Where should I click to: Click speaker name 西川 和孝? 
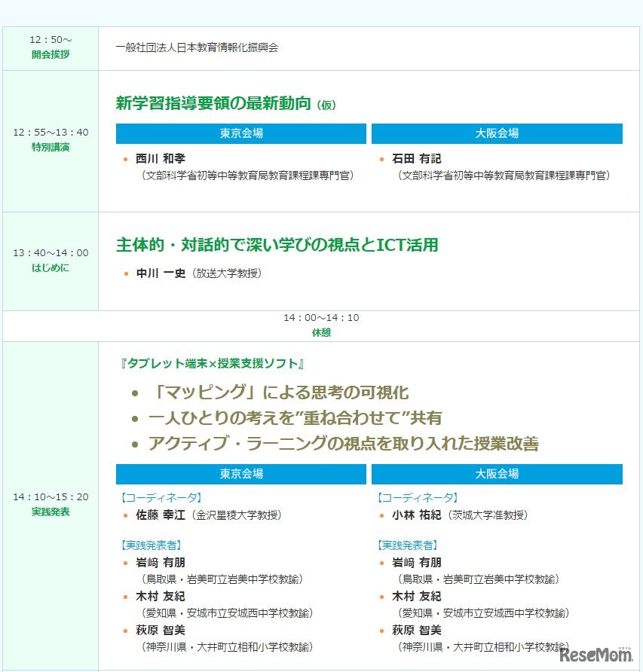(160, 159)
